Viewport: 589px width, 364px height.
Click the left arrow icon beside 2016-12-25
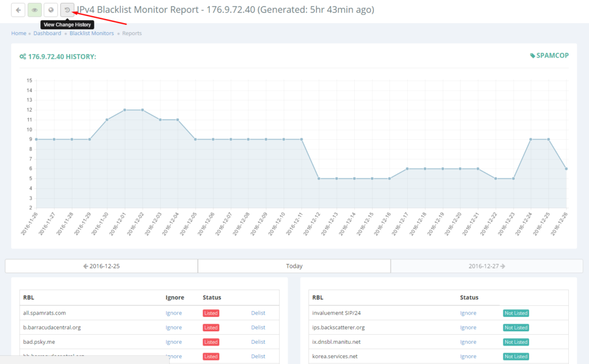tap(85, 266)
